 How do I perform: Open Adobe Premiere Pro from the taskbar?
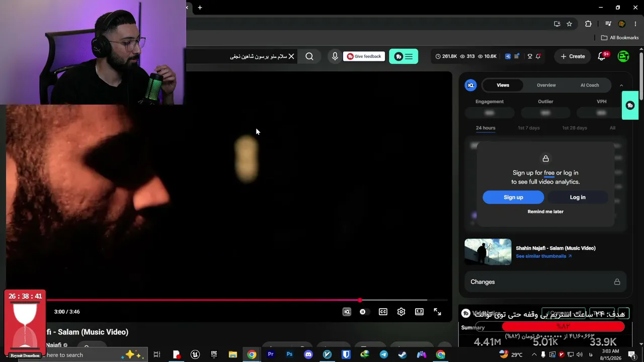[271, 354]
